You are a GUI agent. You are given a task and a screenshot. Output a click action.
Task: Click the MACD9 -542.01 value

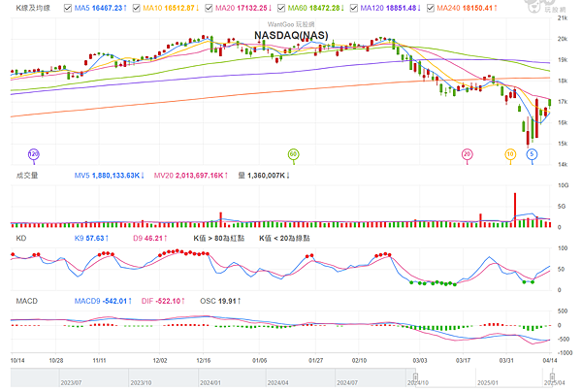[101, 301]
